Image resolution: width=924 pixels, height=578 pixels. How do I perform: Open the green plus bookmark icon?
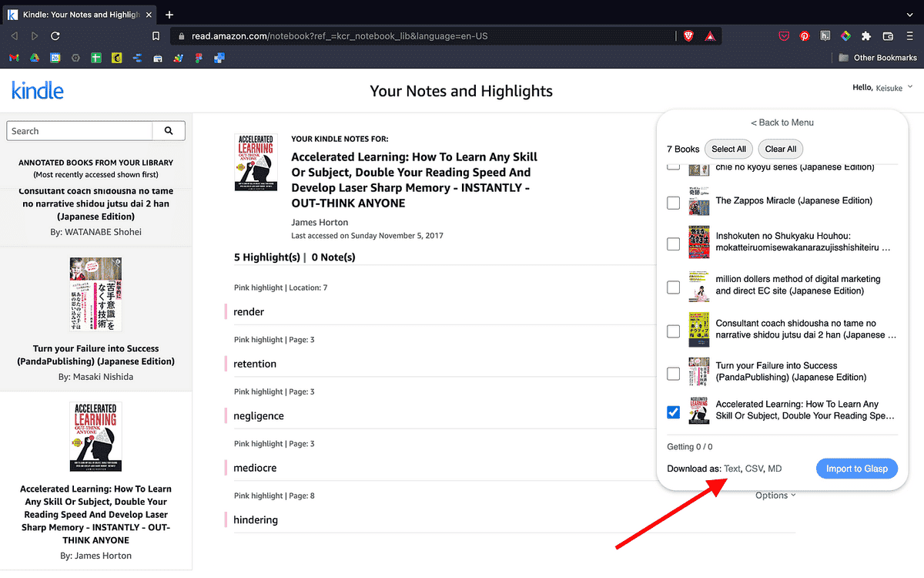click(x=96, y=58)
